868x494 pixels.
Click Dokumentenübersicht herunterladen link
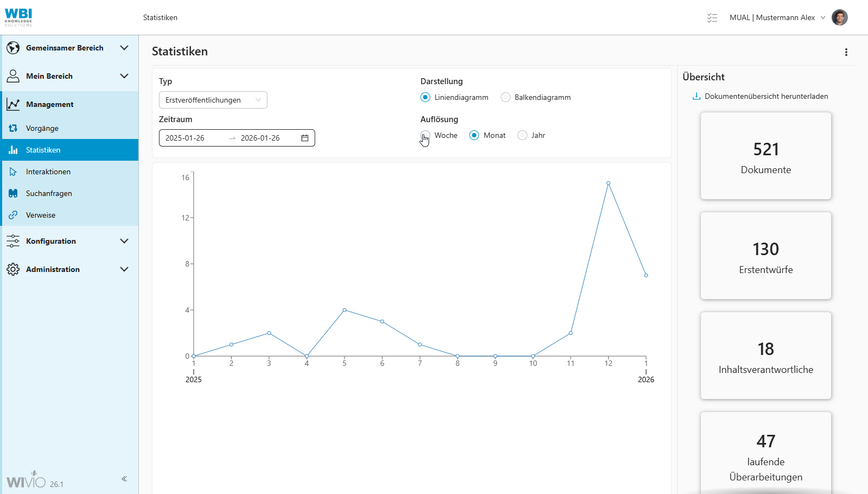766,97
